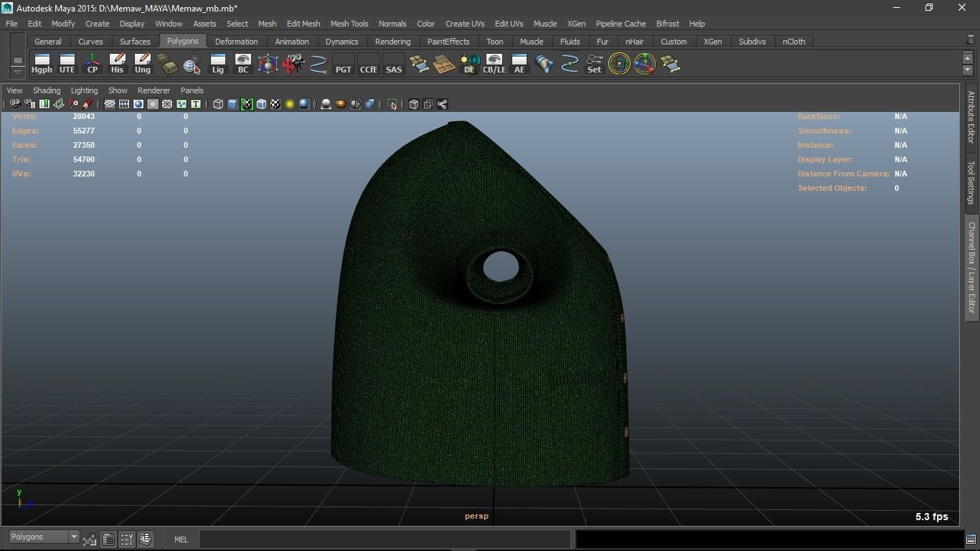This screenshot has width=980, height=551.
Task: Switch to the nCloth shelf tab
Action: [793, 42]
